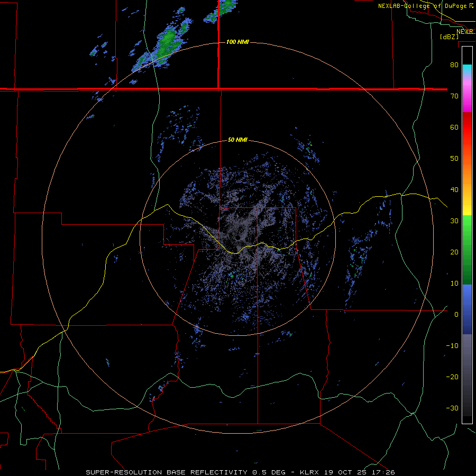Image resolution: width=476 pixels, height=476 pixels.
Task: Click the 17:26 timestamp in caption
Action: click(x=385, y=472)
